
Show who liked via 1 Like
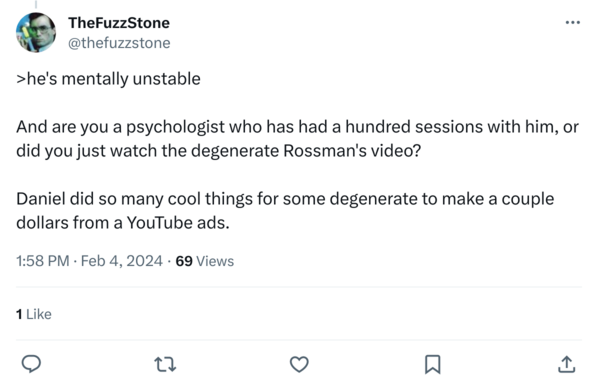click(34, 314)
